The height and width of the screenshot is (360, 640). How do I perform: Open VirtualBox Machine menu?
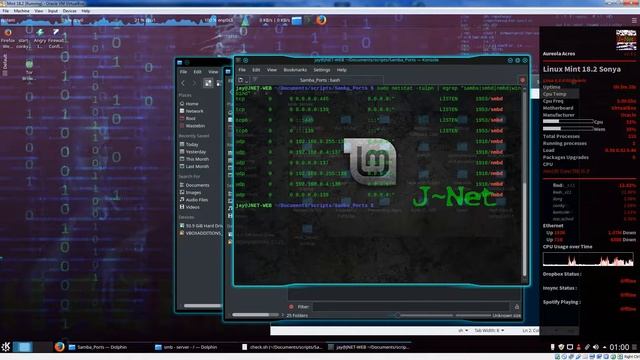click(x=21, y=11)
